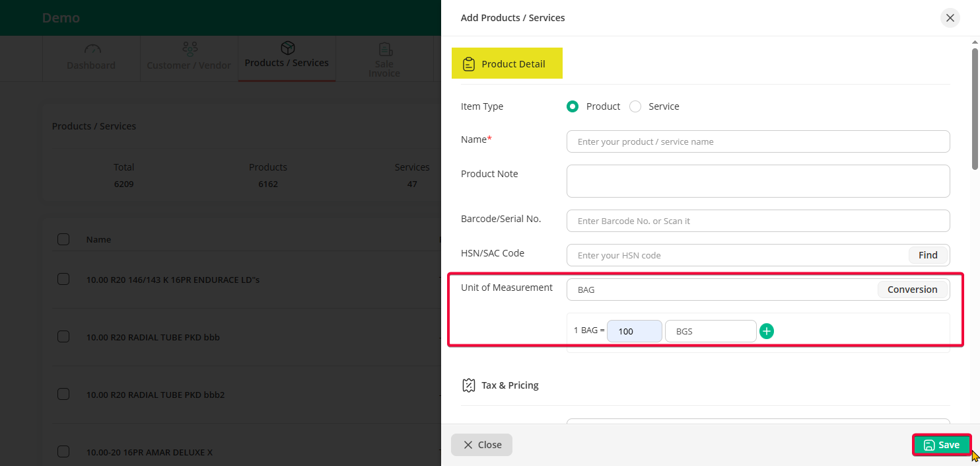Click the Tax & Pricing section icon

[x=469, y=385]
